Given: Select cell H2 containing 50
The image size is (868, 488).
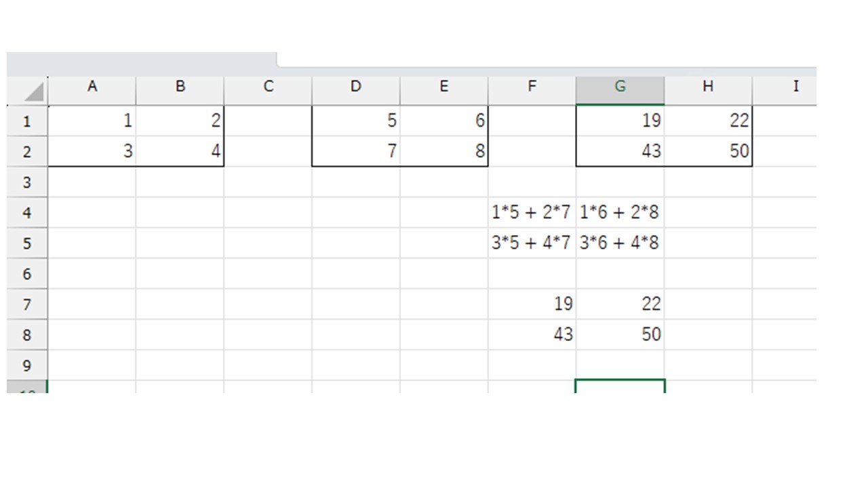Looking at the screenshot, I should pyautogui.click(x=708, y=151).
